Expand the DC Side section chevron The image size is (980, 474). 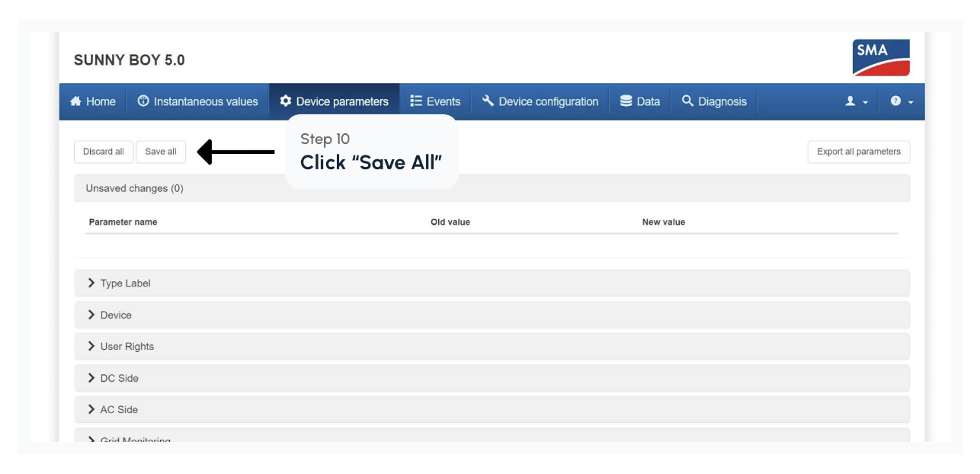91,378
